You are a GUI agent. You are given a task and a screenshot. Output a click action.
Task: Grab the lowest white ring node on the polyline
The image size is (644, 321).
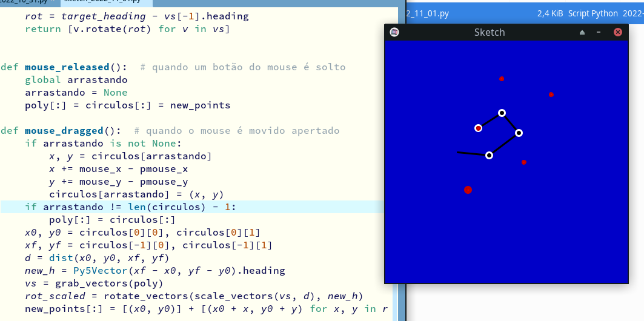[x=489, y=156]
